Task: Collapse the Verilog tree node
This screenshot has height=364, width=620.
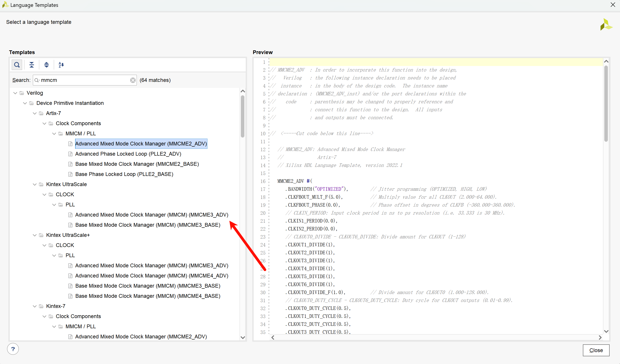Action: click(x=15, y=93)
